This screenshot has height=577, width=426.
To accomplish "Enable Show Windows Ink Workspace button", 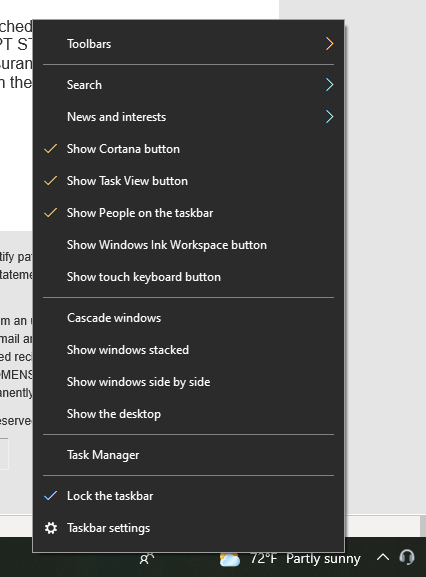I will 188,245.
